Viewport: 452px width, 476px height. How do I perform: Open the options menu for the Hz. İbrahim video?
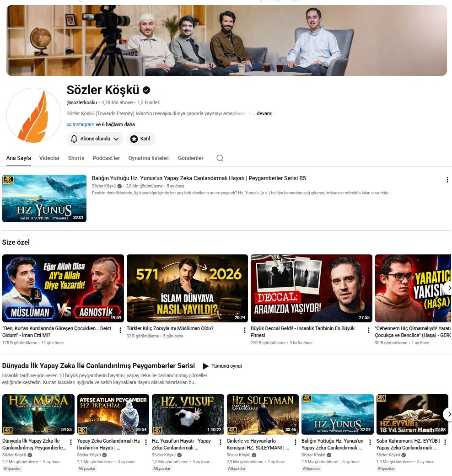[145, 442]
